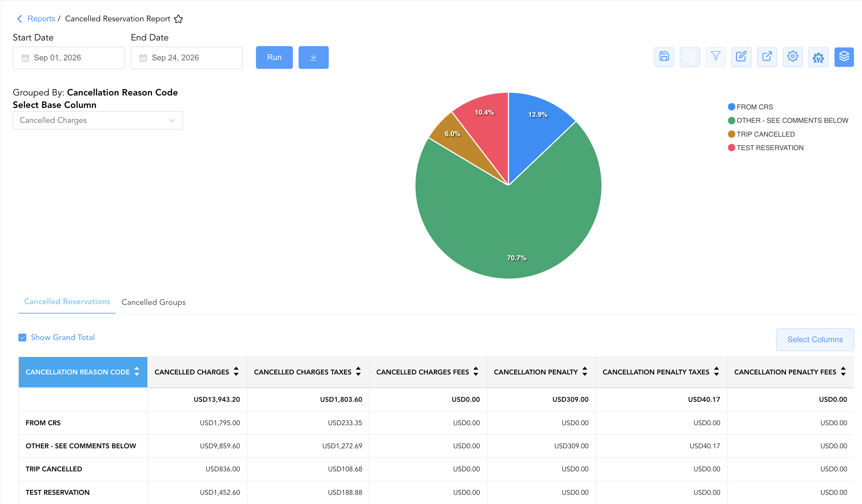Toggle TRIP CANCELLED legend entry
This screenshot has width=862, height=504.
click(x=761, y=134)
